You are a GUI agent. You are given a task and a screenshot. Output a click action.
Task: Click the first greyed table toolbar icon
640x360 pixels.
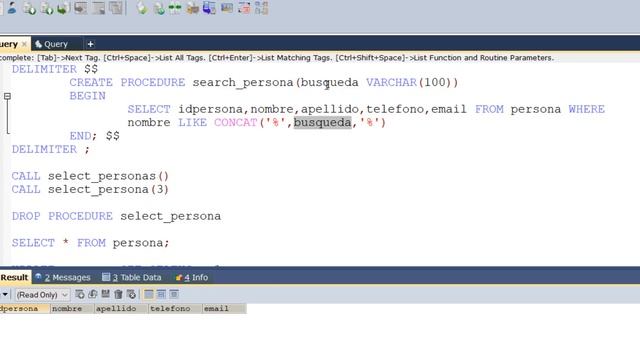point(80,8)
